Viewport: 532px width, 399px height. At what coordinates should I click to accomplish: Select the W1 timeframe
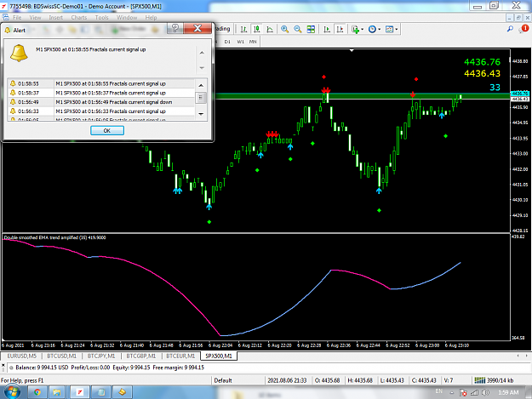pos(240,42)
